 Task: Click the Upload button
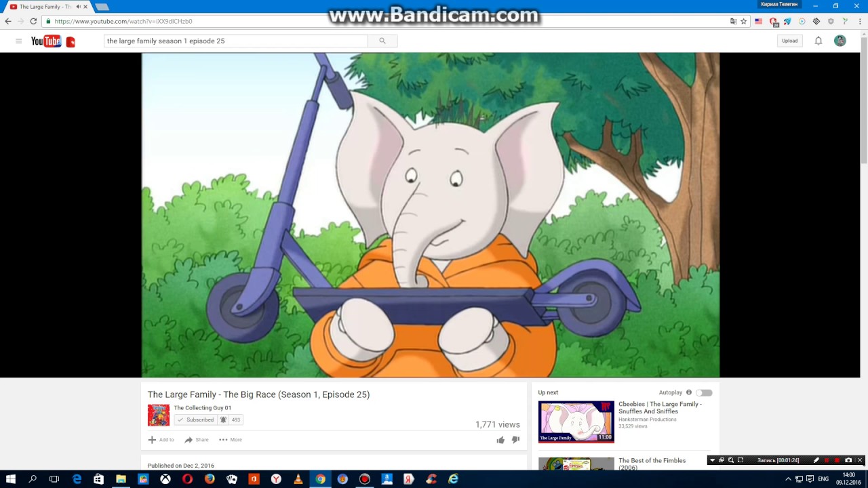point(790,41)
